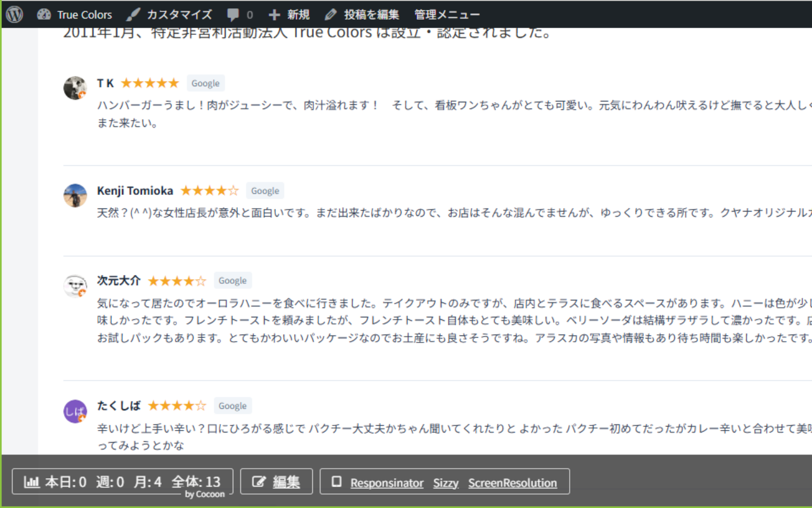This screenshot has height=508, width=812.
Task: Click the device icon before Responsinator
Action: (337, 481)
